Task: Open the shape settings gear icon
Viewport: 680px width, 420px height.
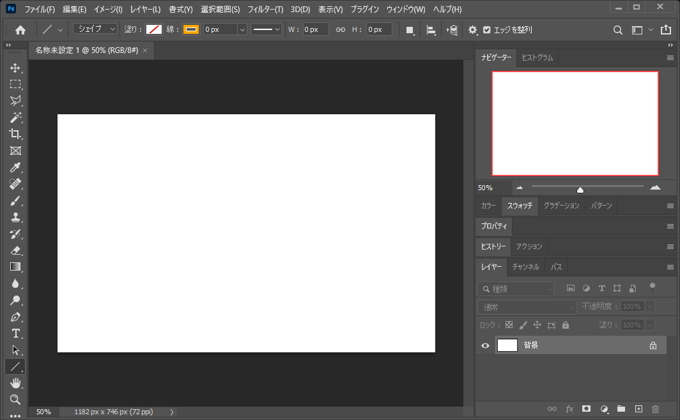Action: pyautogui.click(x=472, y=30)
